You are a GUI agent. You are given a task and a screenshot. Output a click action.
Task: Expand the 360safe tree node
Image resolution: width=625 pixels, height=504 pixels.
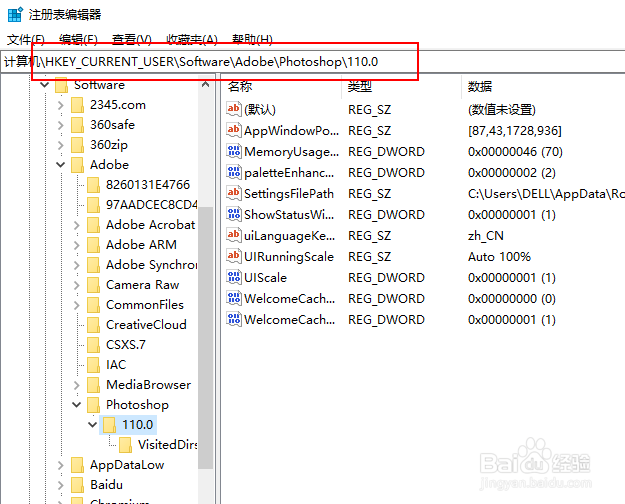(x=61, y=125)
